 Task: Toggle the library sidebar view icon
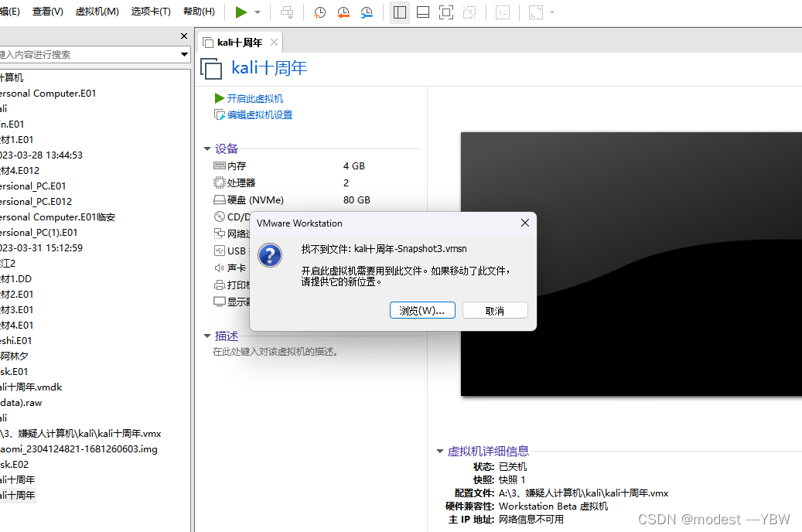coord(400,12)
